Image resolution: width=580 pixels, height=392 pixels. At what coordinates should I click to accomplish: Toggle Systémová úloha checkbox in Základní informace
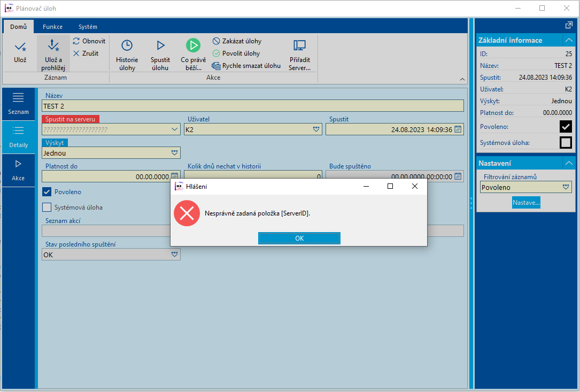(x=566, y=142)
